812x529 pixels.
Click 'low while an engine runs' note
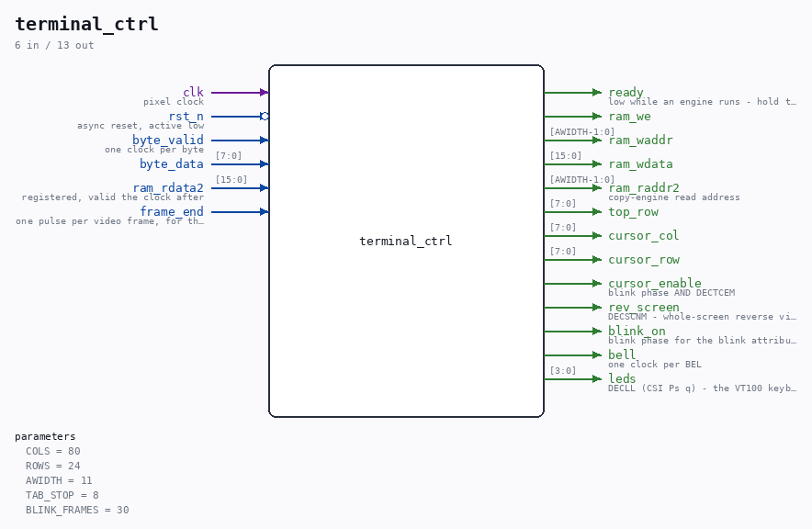point(702,101)
